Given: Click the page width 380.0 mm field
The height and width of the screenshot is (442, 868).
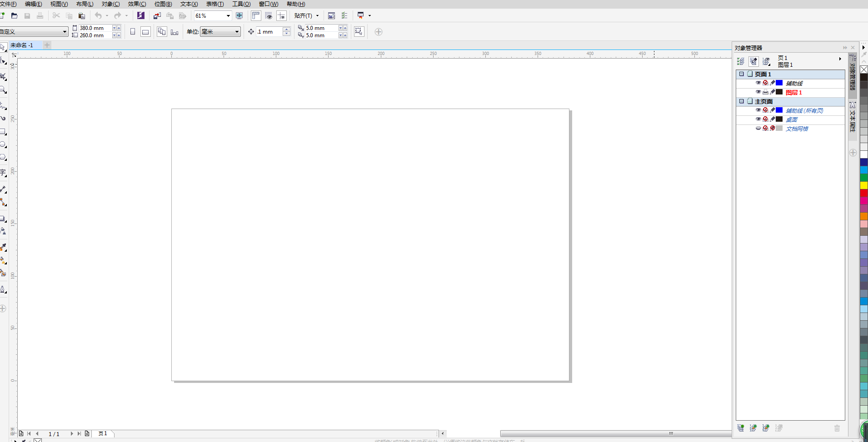Looking at the screenshot, I should pyautogui.click(x=95, y=28).
